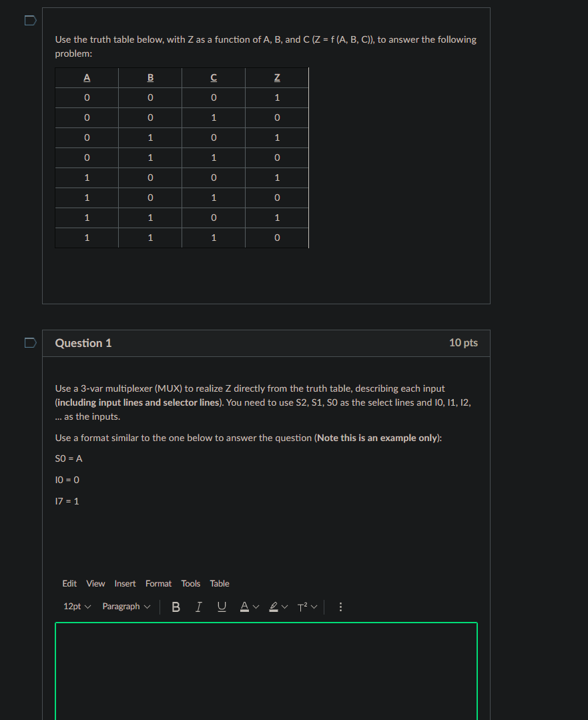Click the status icon beside Question 1
The width and height of the screenshot is (588, 720).
click(x=29, y=342)
